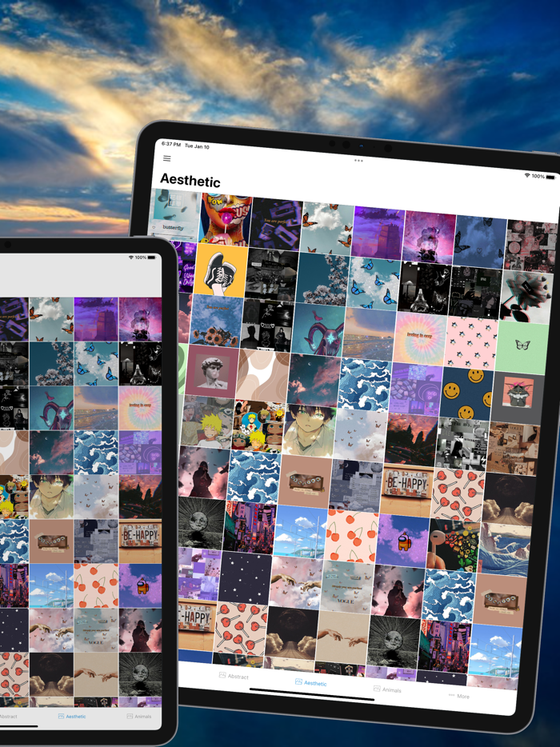Open the moon face wallpaper on front iPad
The image size is (560, 747).
[140, 674]
